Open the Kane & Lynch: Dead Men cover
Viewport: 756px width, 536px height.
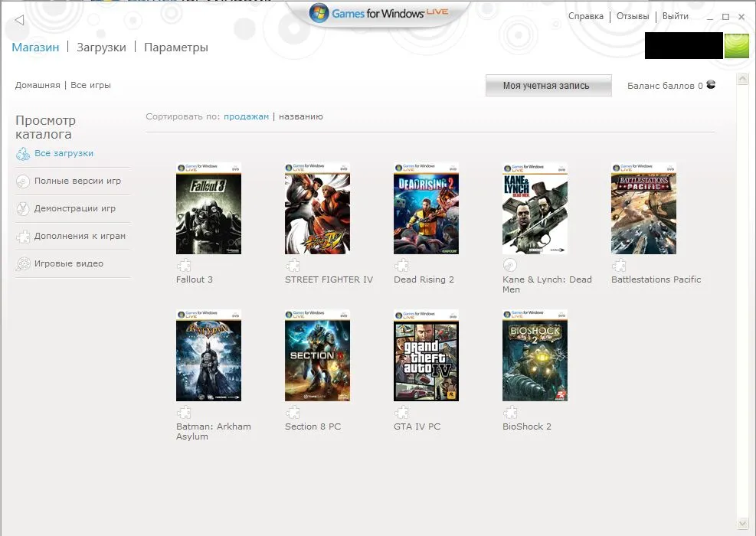[535, 209]
